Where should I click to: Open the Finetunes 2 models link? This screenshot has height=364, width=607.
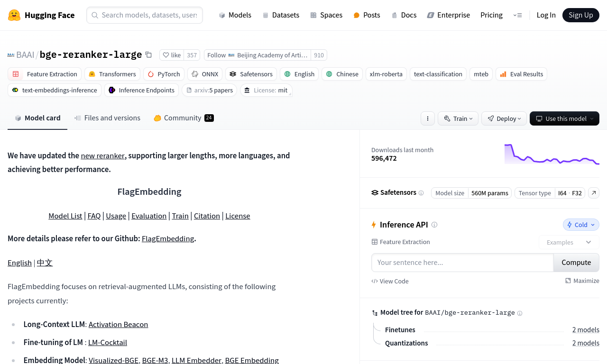[x=586, y=330]
